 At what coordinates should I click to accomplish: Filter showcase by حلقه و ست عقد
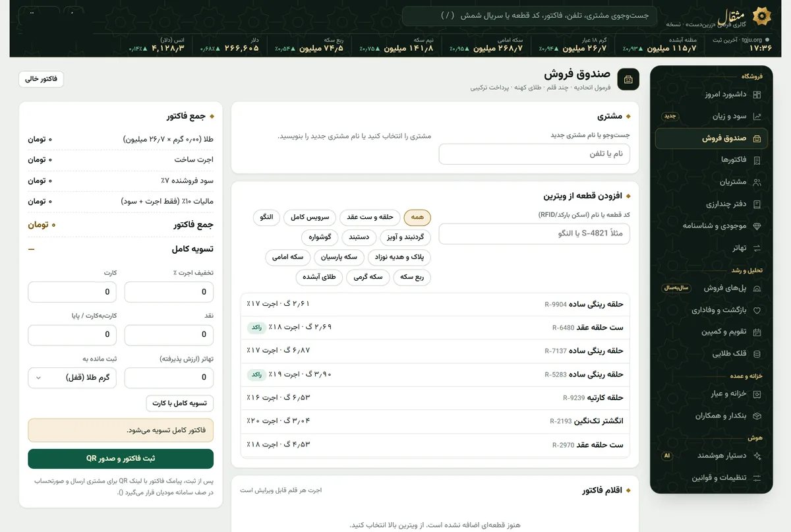370,218
